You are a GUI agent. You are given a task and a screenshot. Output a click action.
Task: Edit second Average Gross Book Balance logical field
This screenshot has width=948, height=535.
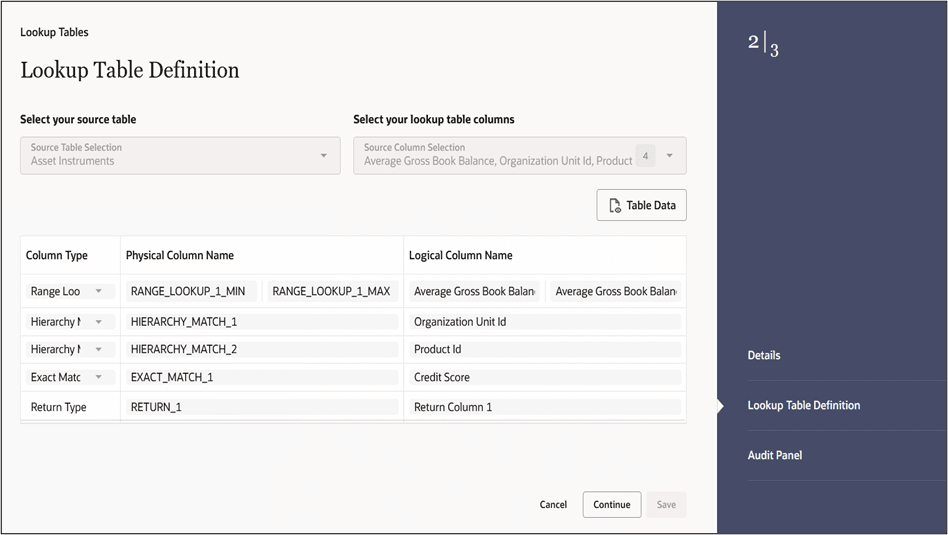(615, 291)
